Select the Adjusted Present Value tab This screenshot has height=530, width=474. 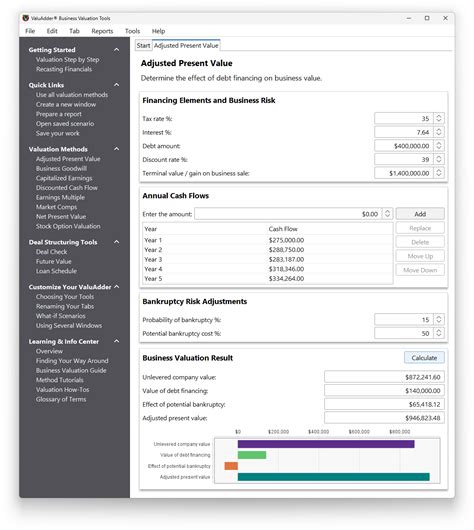[186, 46]
